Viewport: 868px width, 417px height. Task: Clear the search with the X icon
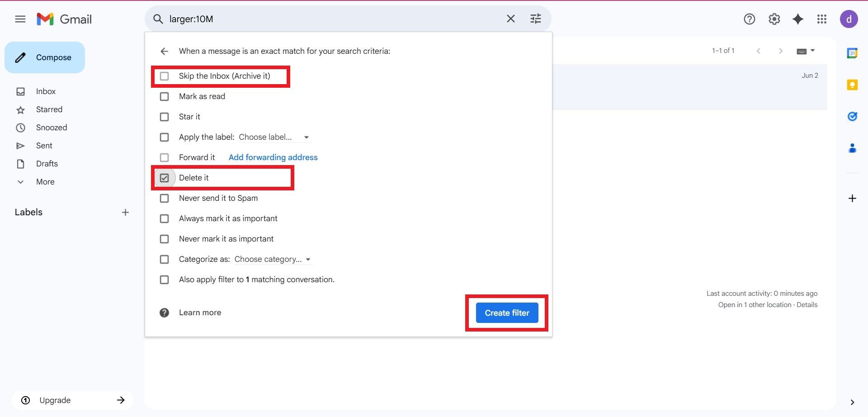pos(510,19)
